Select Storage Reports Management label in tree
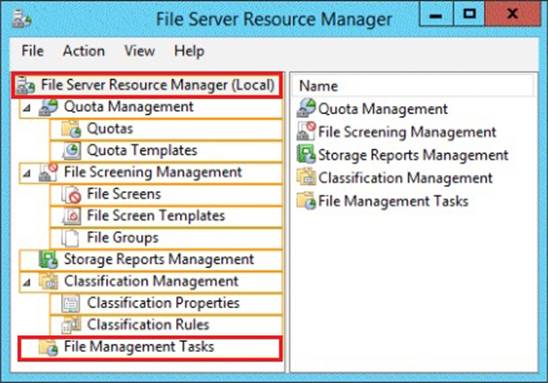 159,259
